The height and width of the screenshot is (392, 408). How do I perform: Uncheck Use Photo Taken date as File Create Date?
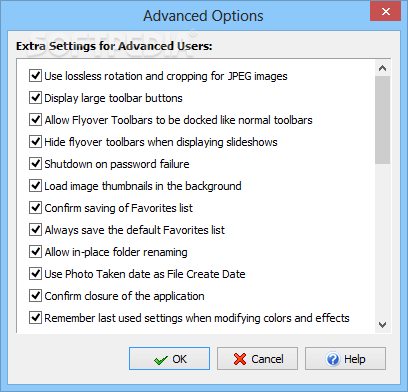(x=35, y=274)
